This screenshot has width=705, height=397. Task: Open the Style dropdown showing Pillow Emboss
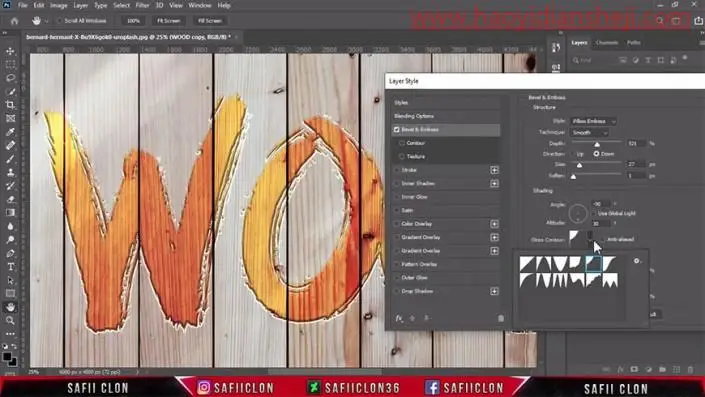pyautogui.click(x=593, y=121)
